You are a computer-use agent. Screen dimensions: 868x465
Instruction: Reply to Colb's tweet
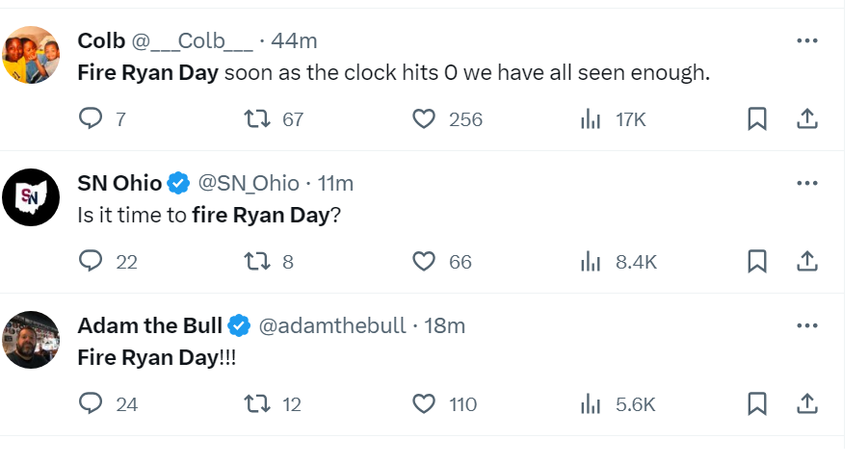[x=91, y=118]
